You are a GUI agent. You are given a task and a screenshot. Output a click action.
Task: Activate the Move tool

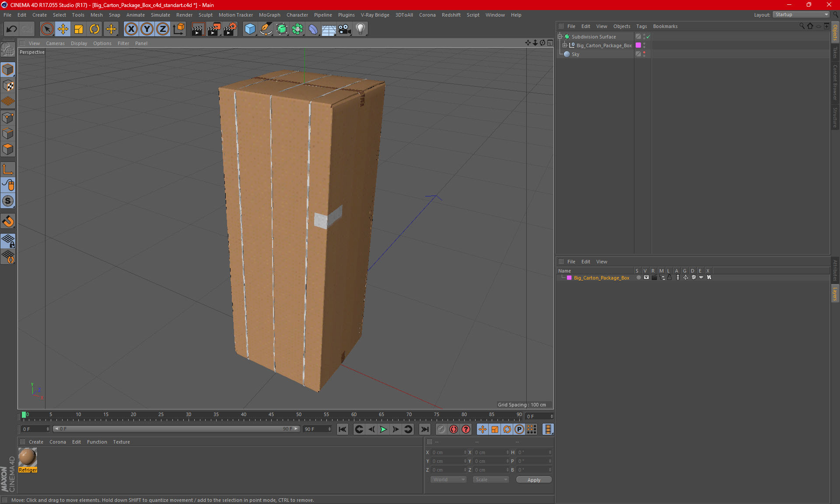(x=63, y=29)
